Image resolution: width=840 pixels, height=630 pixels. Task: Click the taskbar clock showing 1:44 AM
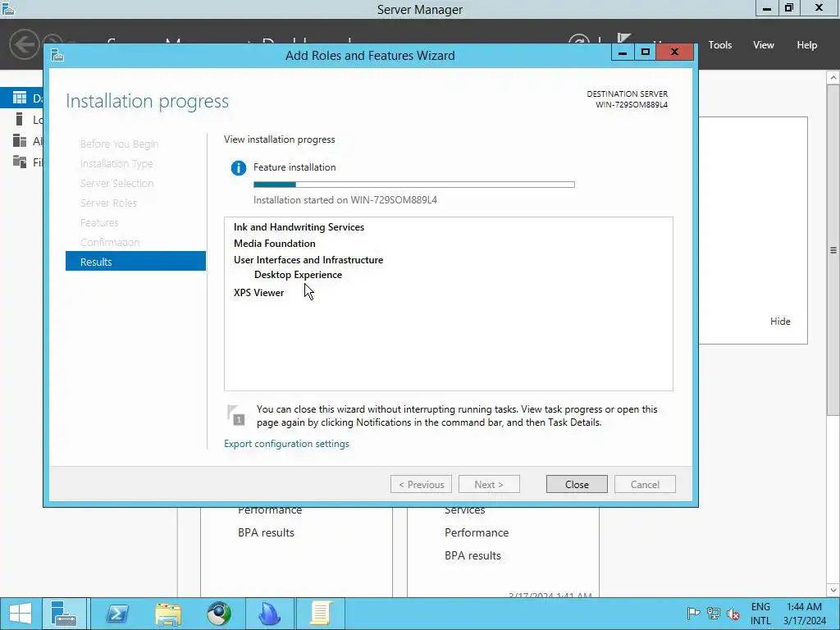pos(804,614)
